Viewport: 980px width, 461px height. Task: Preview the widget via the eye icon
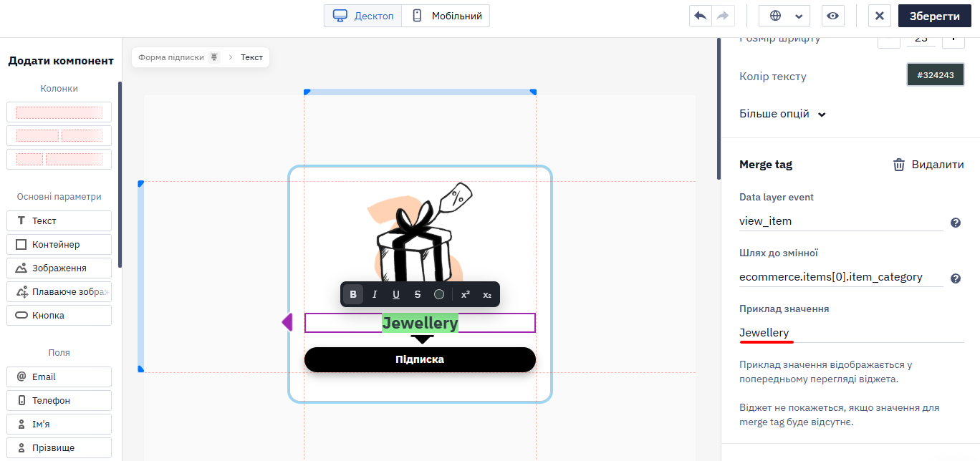point(832,16)
